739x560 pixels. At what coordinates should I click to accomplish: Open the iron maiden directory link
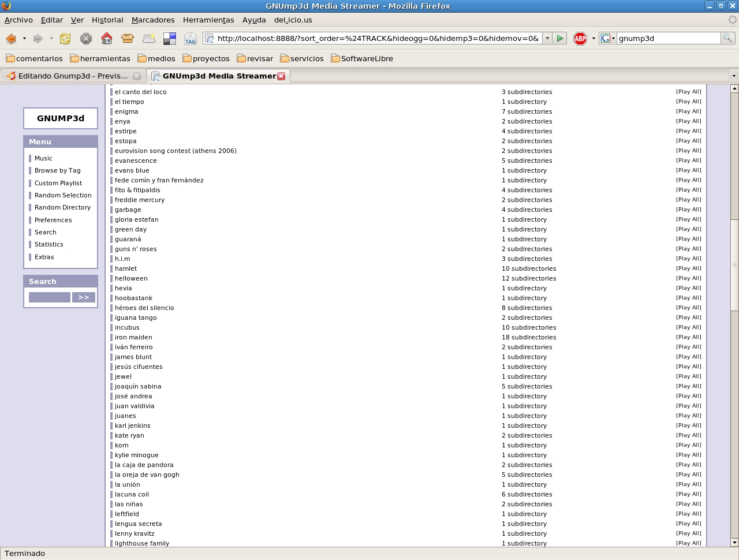click(133, 337)
